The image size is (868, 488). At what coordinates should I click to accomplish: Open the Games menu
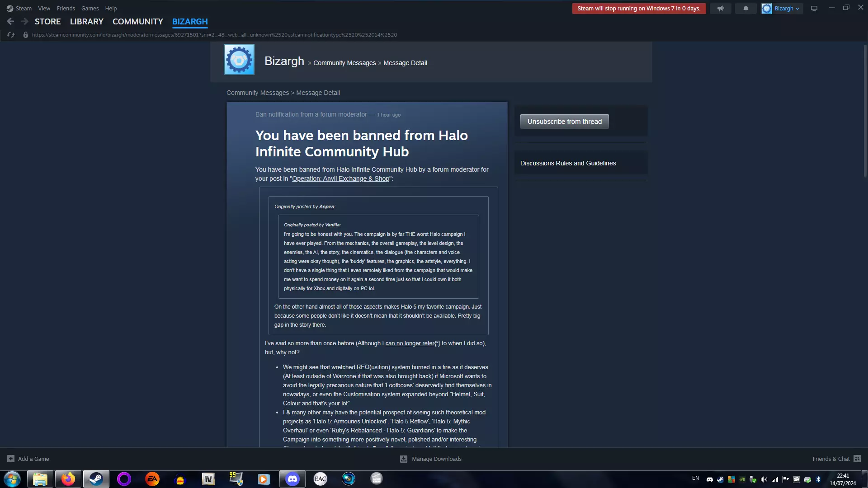(90, 8)
